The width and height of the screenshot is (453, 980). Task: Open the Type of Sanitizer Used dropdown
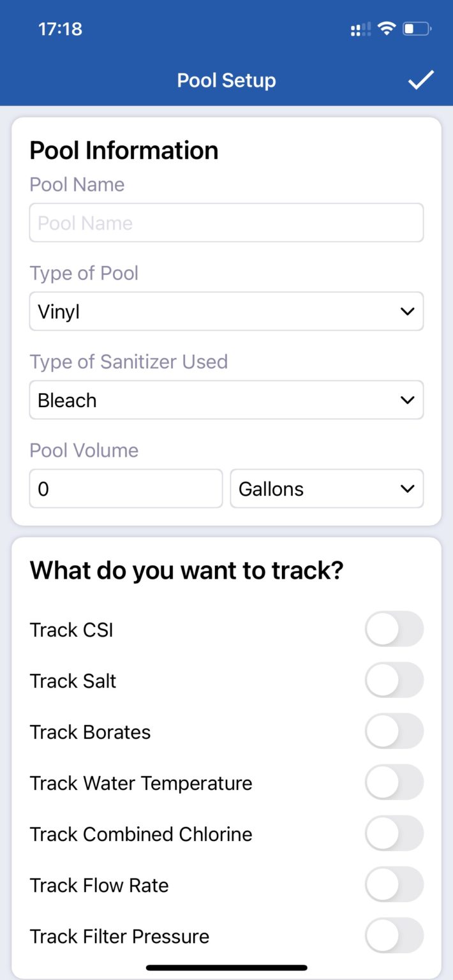[x=226, y=400]
